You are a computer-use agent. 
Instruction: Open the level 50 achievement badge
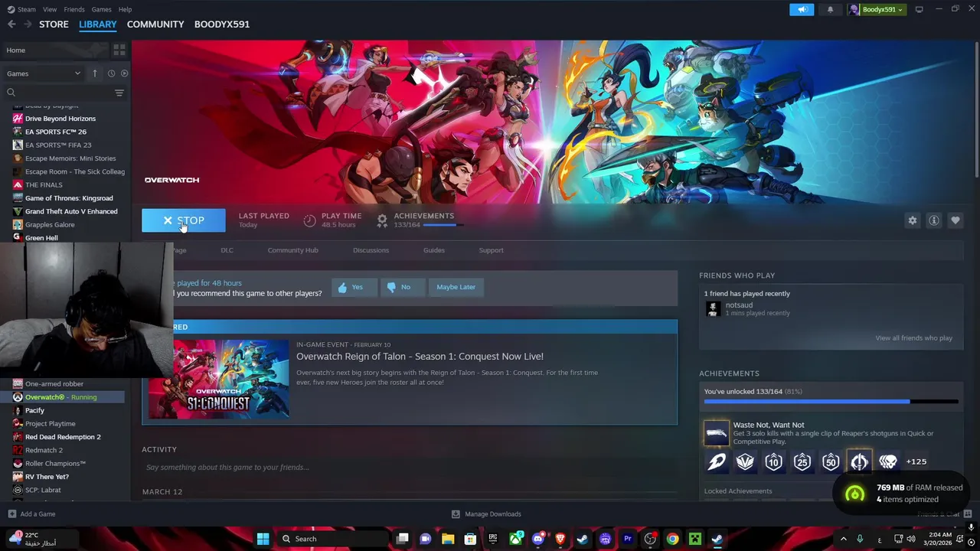pyautogui.click(x=831, y=461)
